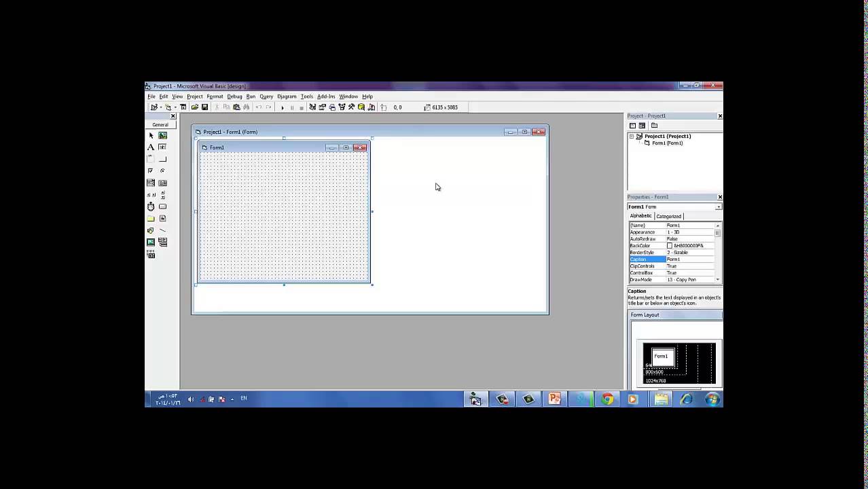Select the Image control in toolbox
The image size is (868, 489).
tap(151, 242)
